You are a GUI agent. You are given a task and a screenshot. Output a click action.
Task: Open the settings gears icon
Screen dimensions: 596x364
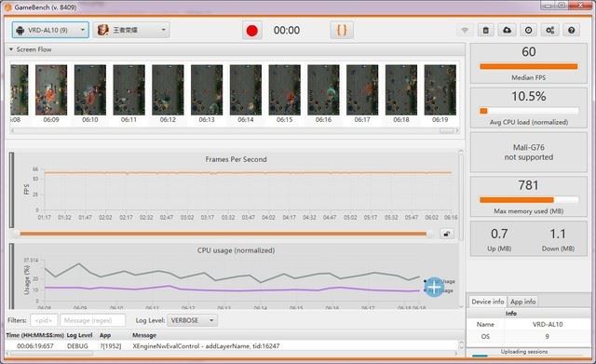point(549,31)
